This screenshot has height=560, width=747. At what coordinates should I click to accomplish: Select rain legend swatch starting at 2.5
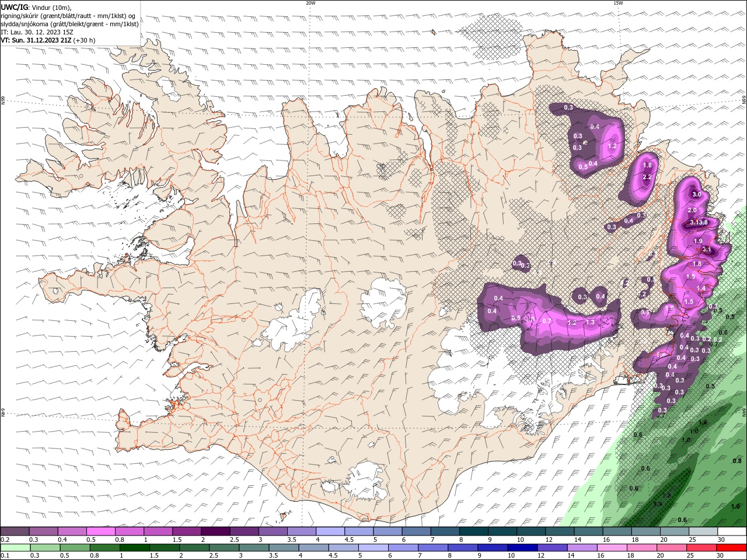[224, 548]
